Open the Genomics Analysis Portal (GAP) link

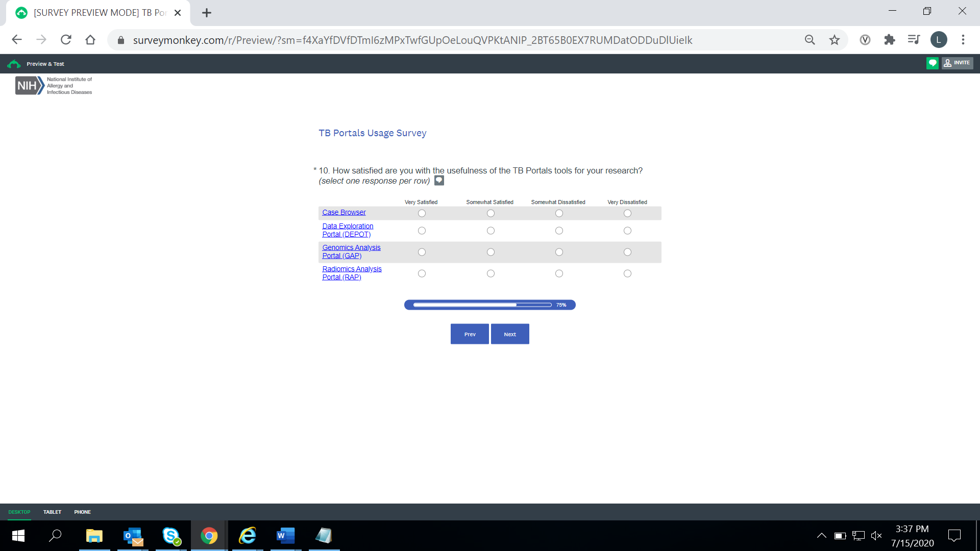351,252
